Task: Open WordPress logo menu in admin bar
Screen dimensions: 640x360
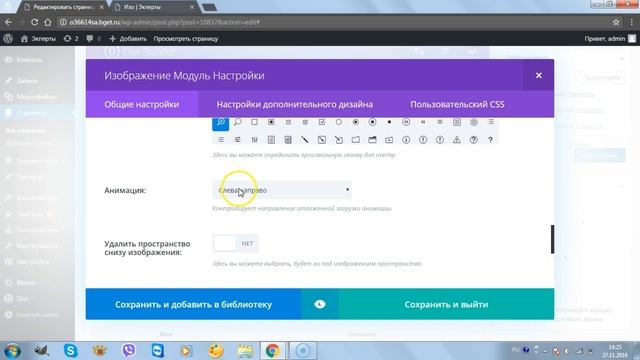Action: point(8,39)
